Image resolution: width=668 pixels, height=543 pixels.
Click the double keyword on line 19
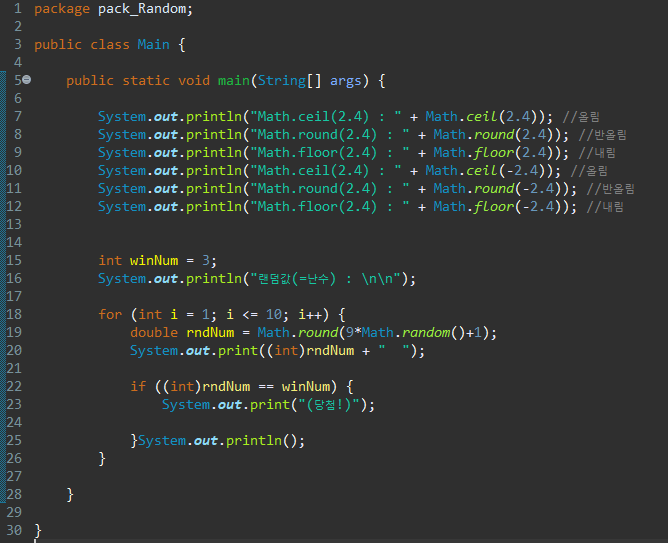pos(154,332)
